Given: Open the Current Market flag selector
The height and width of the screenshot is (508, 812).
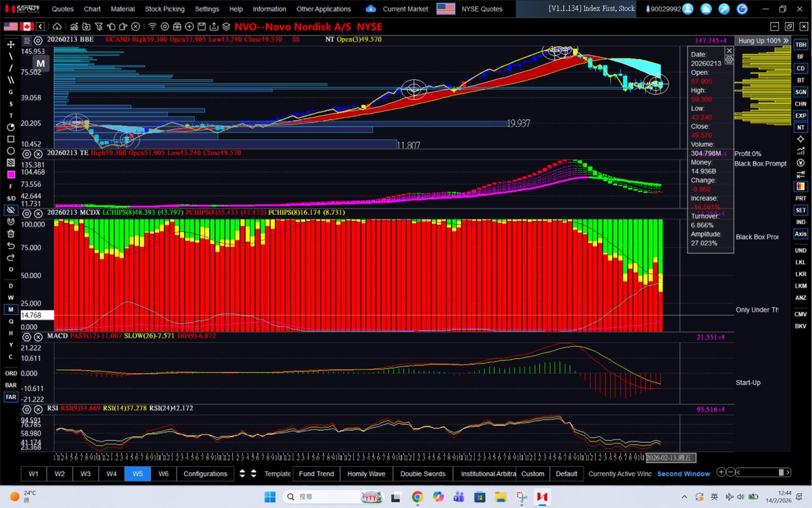Looking at the screenshot, I should click(446, 9).
